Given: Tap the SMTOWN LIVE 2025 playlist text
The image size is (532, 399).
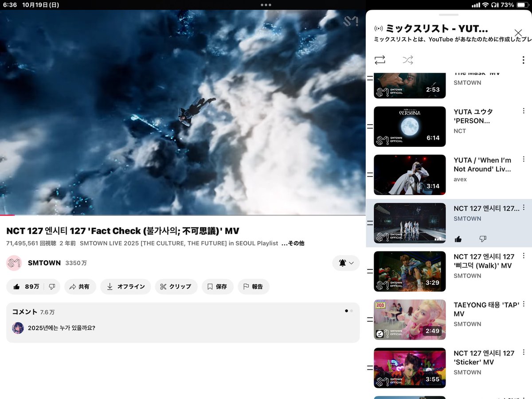Looking at the screenshot, I should click(179, 243).
